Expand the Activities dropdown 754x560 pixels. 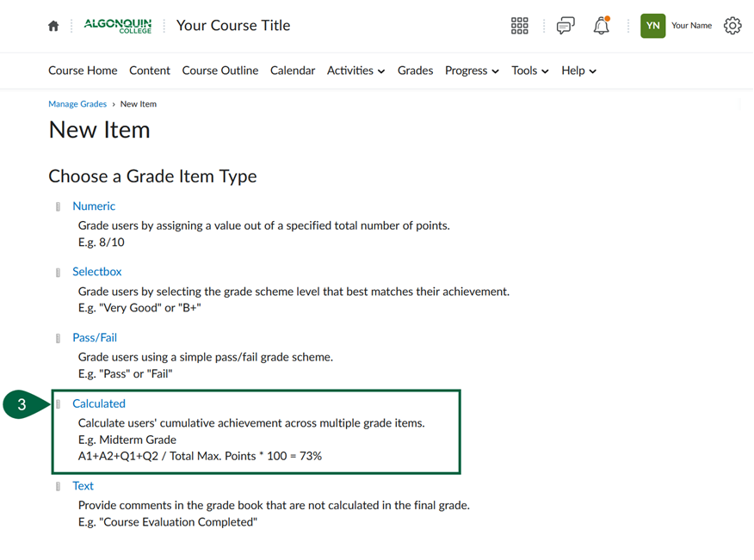[355, 71]
